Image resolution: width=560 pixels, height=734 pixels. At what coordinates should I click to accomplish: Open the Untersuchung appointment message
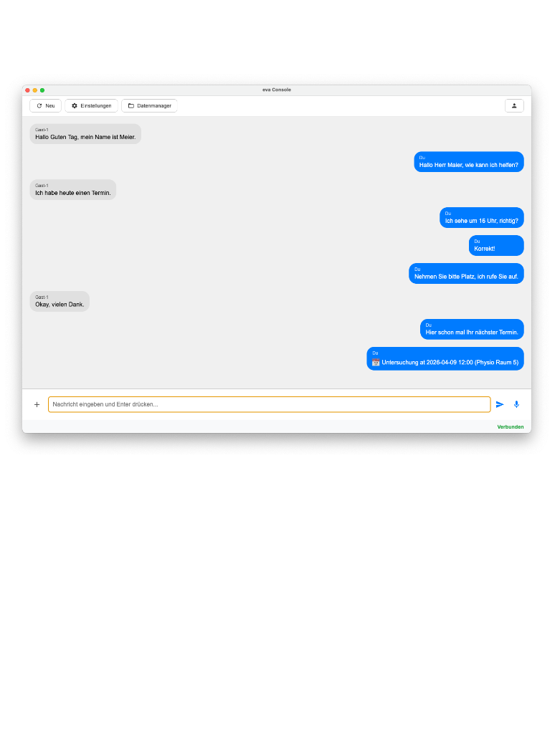tap(445, 358)
